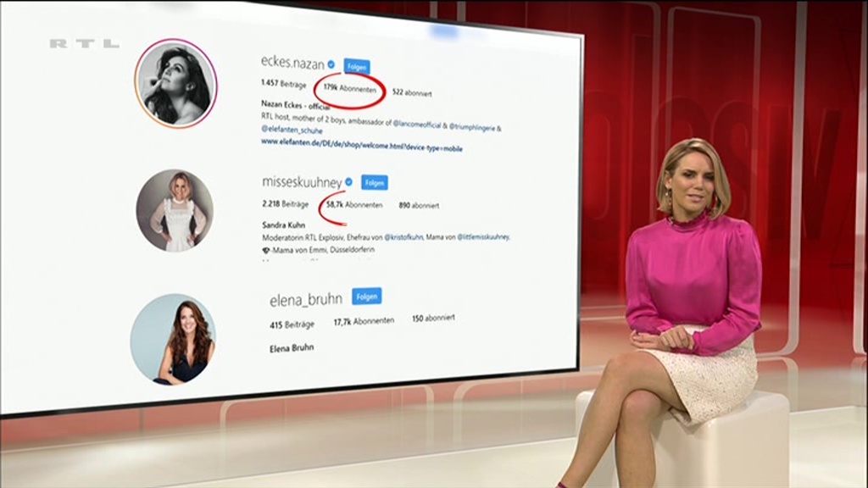The height and width of the screenshot is (488, 868).
Task: Open the @lancomeofficial mention link
Action: pyautogui.click(x=417, y=125)
